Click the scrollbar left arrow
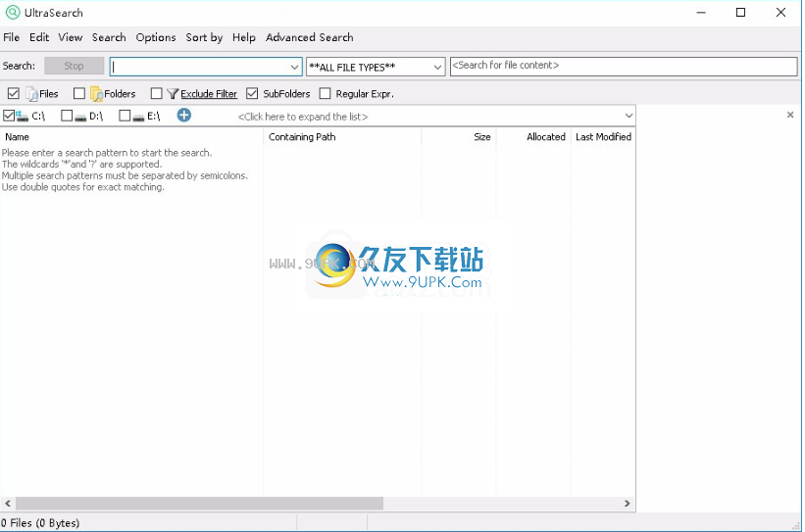 (x=8, y=504)
